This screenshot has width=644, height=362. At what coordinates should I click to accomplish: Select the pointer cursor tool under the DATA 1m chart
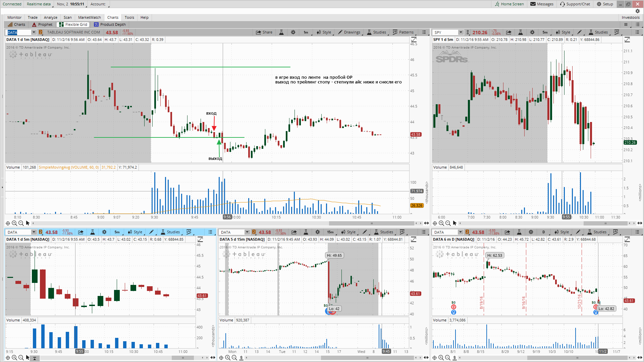28,223
